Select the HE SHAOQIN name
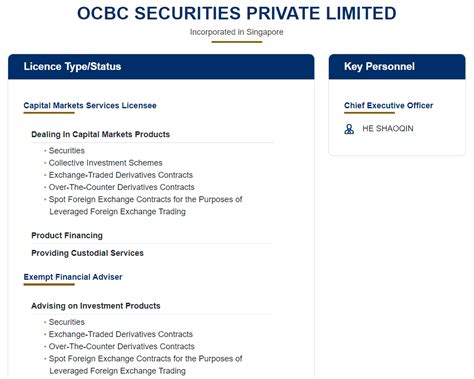474x379 pixels. click(388, 129)
